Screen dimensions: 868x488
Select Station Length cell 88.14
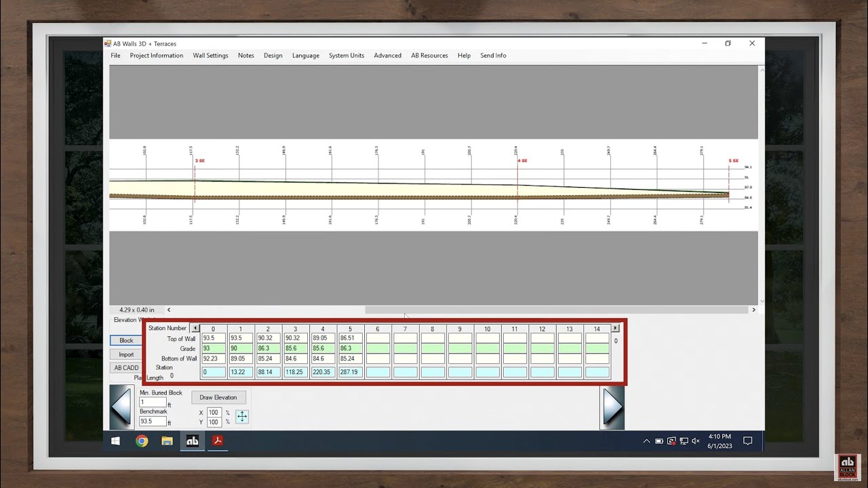268,372
